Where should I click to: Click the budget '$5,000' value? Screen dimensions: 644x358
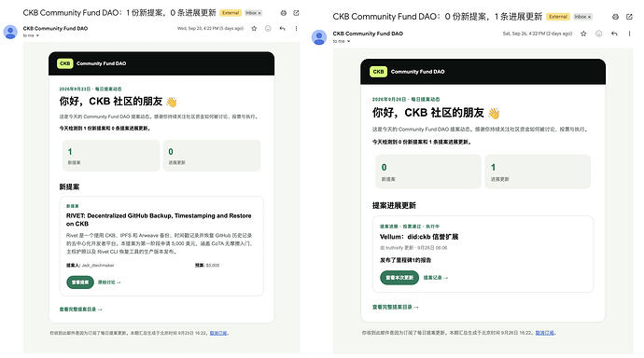213,266
